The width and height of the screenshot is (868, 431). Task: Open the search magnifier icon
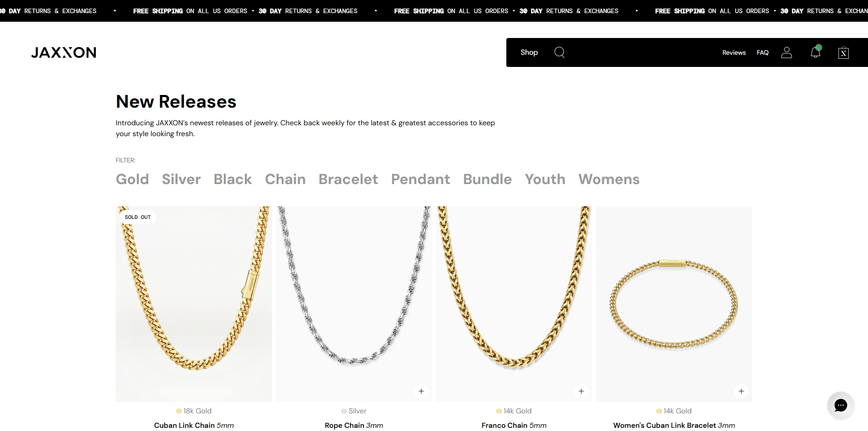(x=559, y=52)
